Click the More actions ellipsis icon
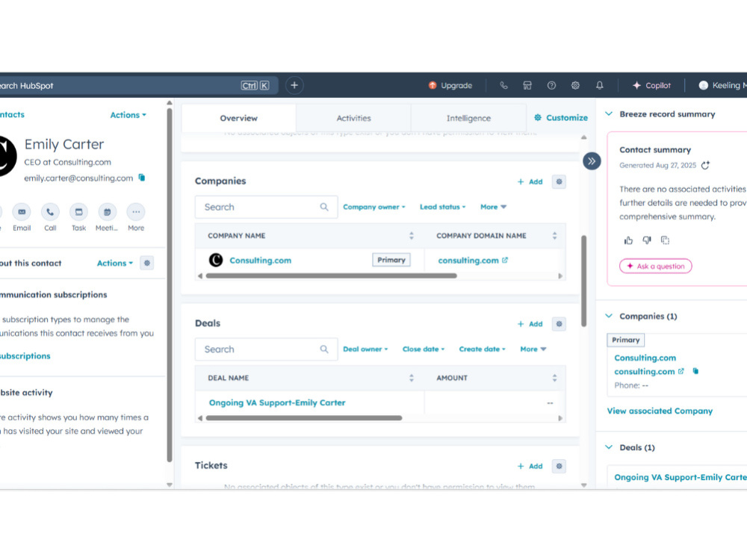 tap(136, 212)
